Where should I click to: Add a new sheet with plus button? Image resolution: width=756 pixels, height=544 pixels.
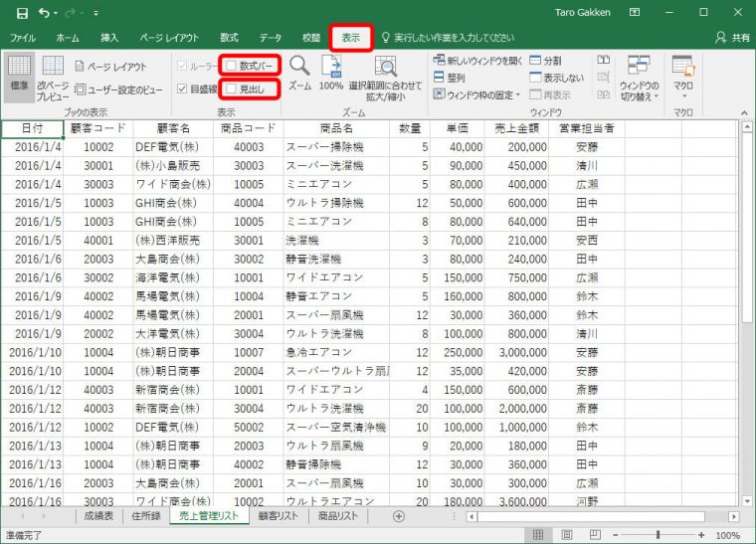(x=399, y=516)
